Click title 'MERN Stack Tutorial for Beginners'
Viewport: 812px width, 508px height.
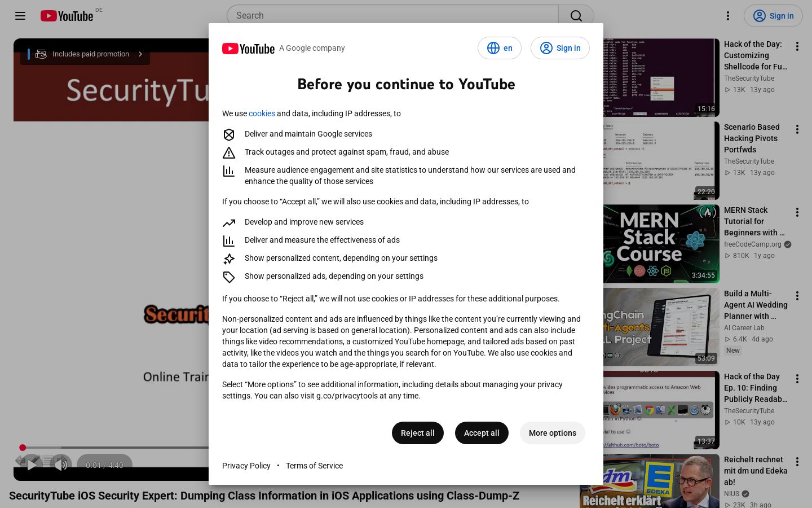tap(754, 221)
